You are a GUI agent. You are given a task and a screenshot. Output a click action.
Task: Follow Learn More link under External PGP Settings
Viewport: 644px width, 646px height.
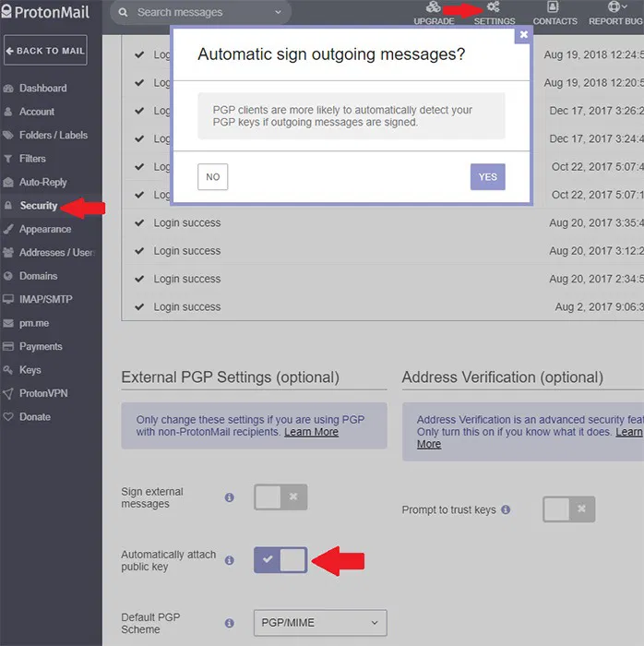coord(311,432)
